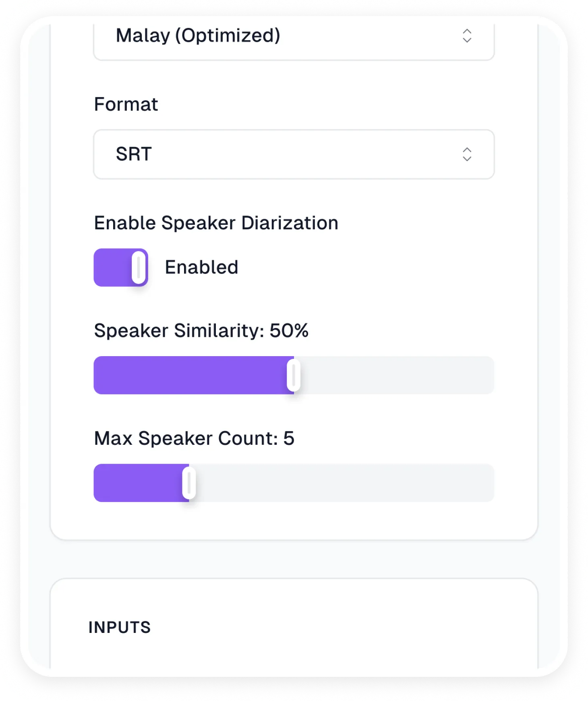The width and height of the screenshot is (588, 701).
Task: Disable the Speaker Diarization toggle
Action: click(x=121, y=268)
